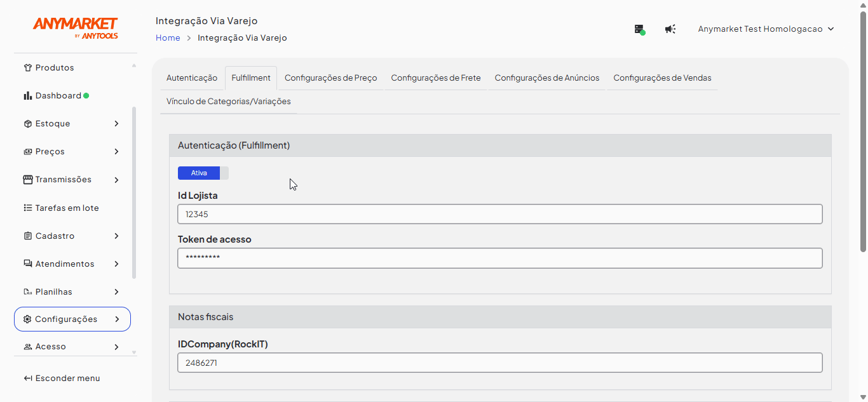Viewport: 868px width, 402px height.
Task: Click the Preços money icon
Action: point(27,152)
